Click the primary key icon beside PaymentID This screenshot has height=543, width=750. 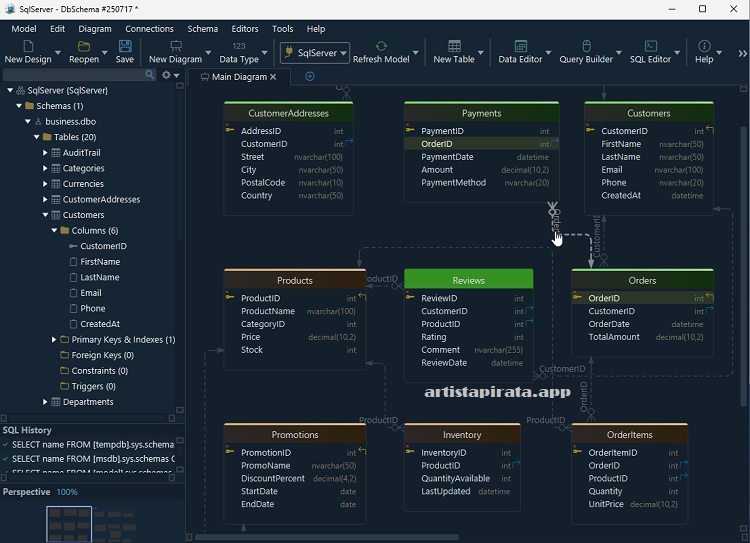[410, 129]
